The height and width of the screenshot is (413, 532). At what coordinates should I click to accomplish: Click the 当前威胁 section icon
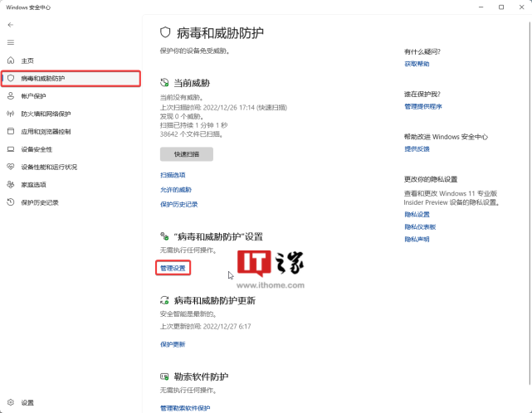tap(164, 82)
